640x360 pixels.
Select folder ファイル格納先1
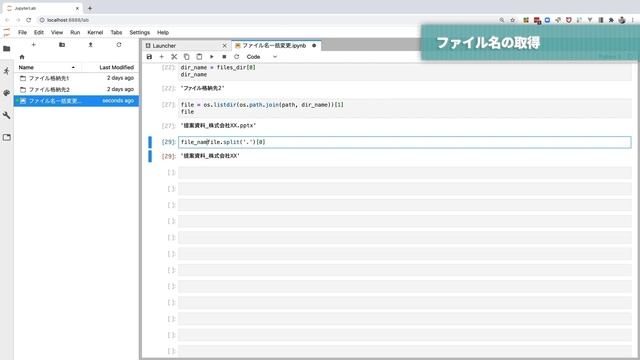(76, 78)
